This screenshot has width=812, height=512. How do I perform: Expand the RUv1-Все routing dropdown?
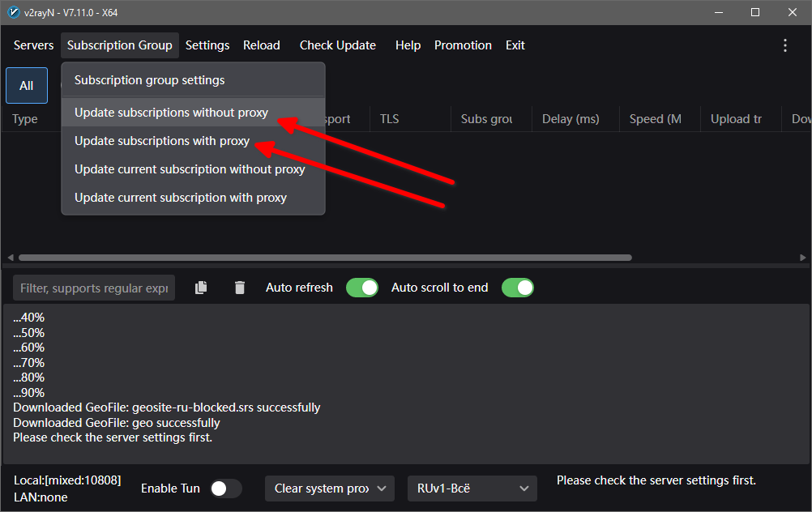(x=472, y=489)
